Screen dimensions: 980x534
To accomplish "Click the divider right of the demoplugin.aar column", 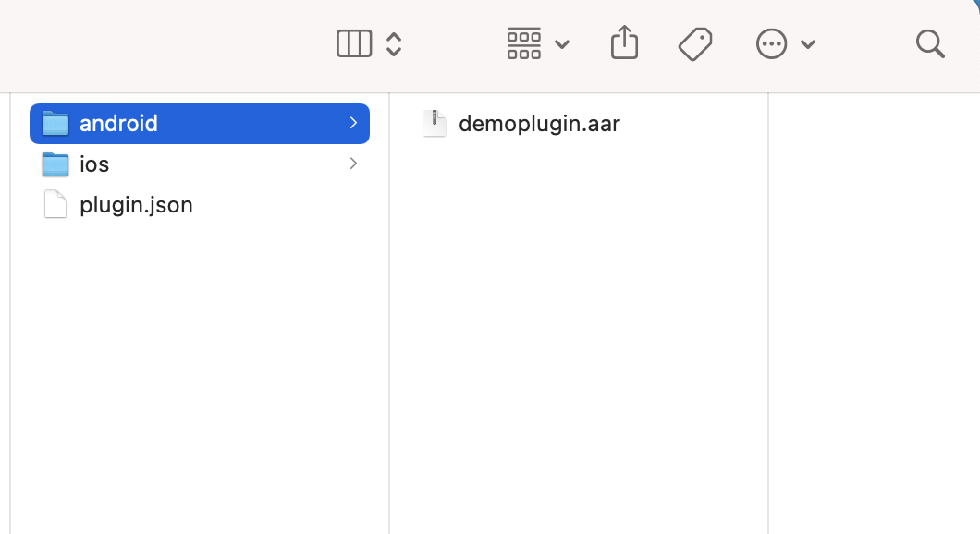I will point(768,313).
